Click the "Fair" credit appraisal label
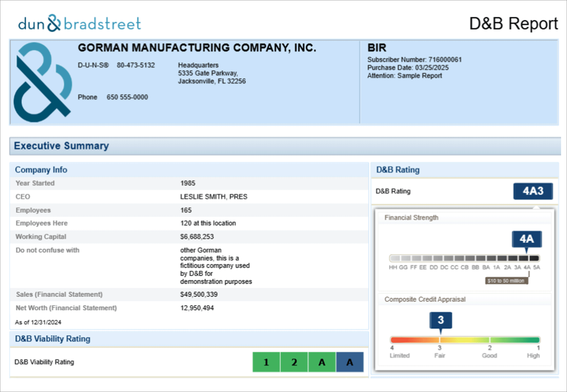567x392 pixels. pyautogui.click(x=440, y=356)
